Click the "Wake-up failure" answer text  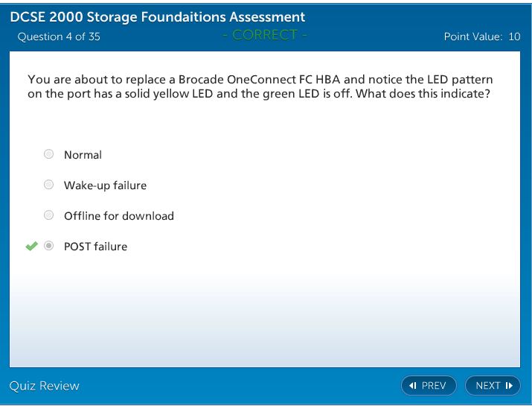click(x=105, y=185)
